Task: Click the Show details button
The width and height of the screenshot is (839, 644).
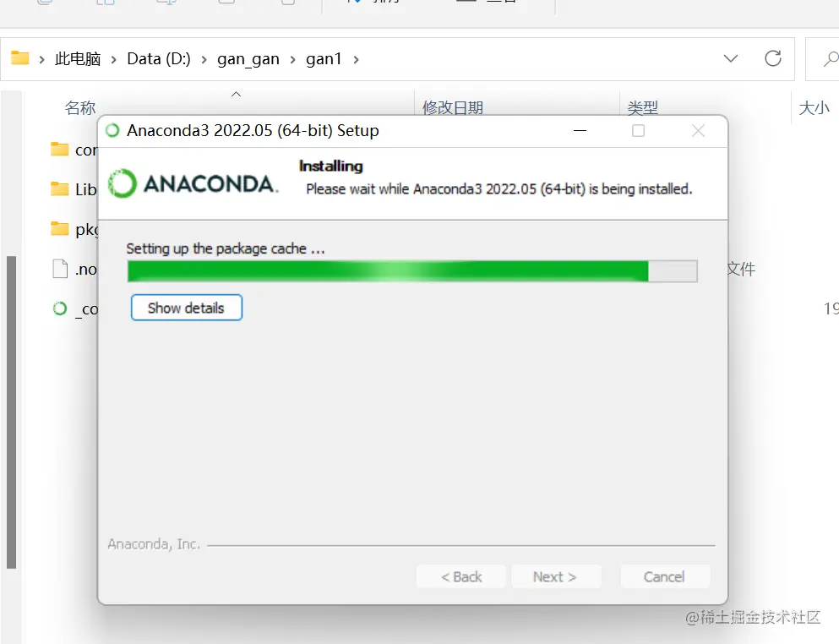Action: click(x=186, y=308)
